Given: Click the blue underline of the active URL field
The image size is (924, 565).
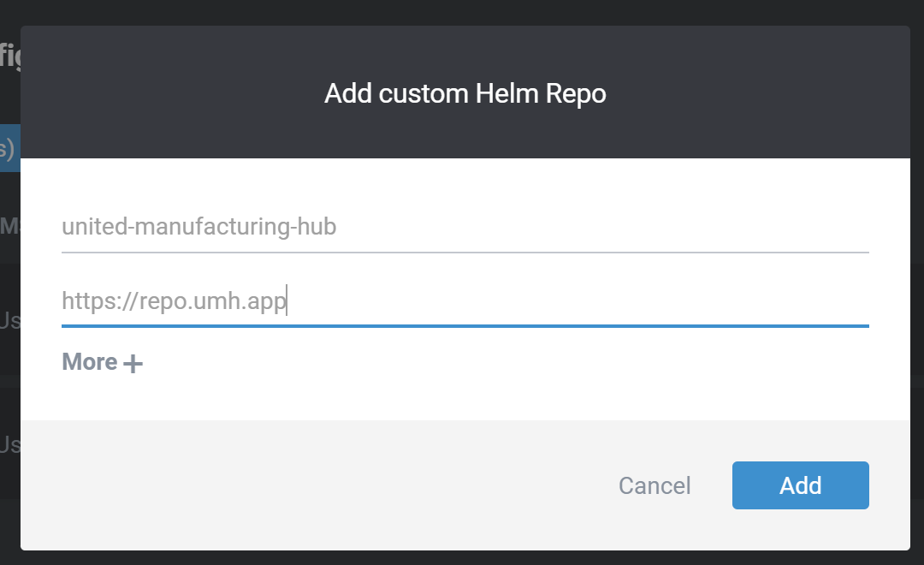Looking at the screenshot, I should tap(465, 326).
